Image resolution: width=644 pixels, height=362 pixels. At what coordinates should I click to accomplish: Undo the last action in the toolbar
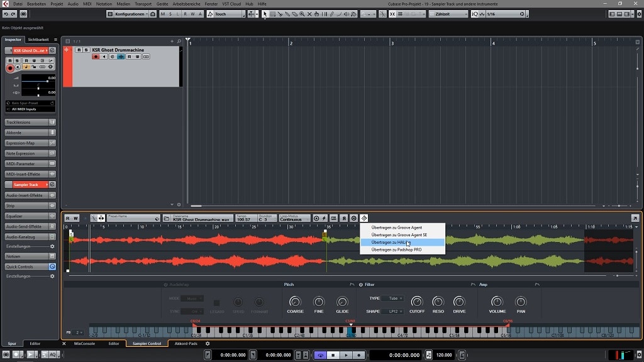pyautogui.click(x=6, y=14)
